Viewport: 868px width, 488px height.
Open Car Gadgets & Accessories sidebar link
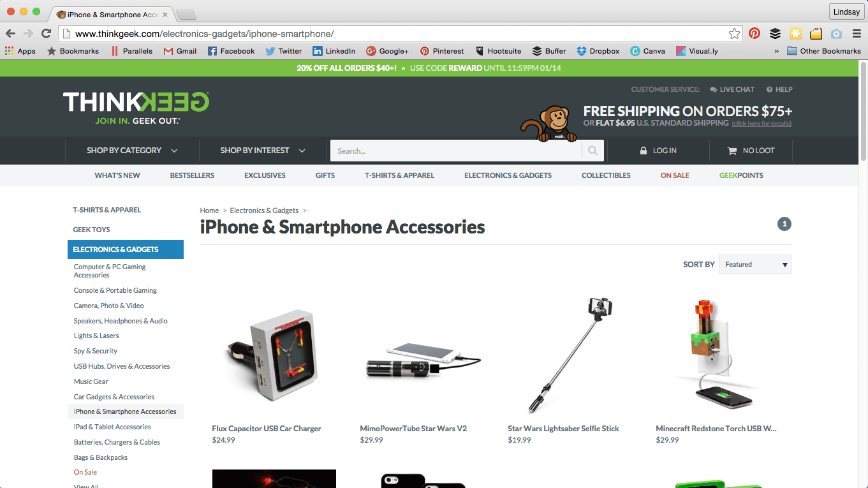114,397
